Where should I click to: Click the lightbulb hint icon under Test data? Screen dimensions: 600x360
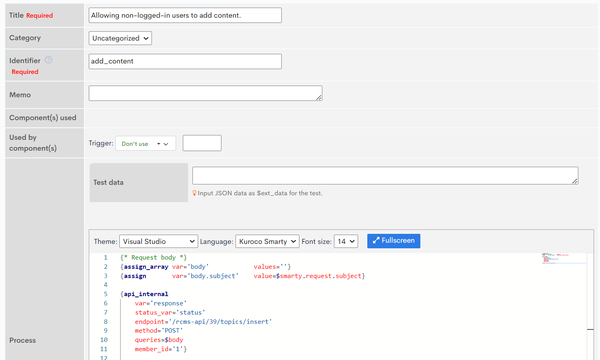194,193
